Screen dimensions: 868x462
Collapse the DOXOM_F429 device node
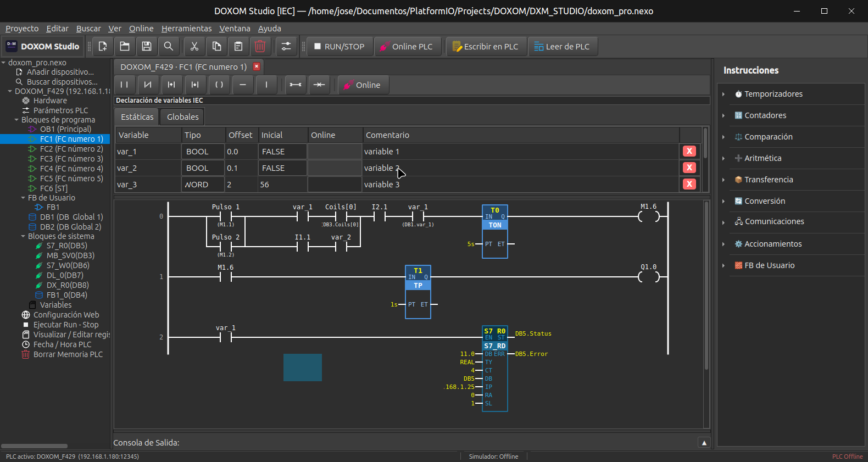[x=10, y=91]
